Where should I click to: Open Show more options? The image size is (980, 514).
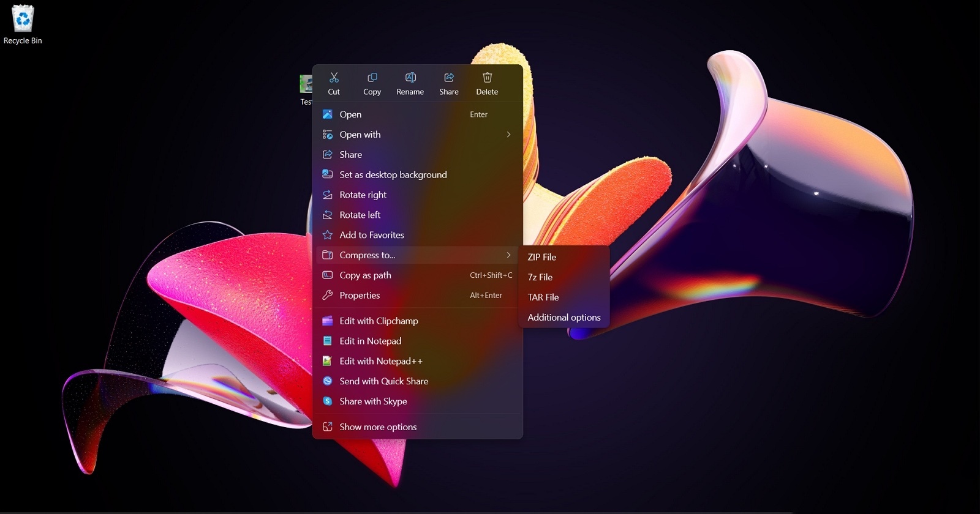click(x=378, y=427)
